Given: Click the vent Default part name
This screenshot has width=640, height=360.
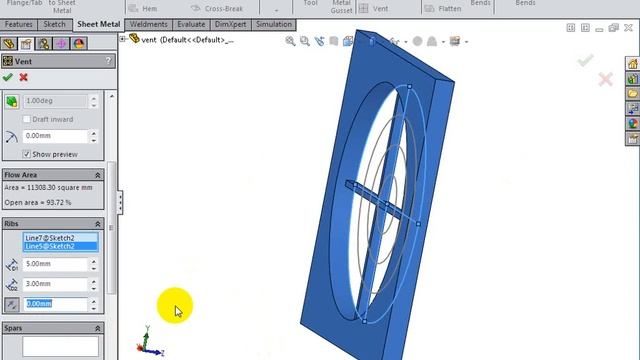Looking at the screenshot, I should point(187,40).
